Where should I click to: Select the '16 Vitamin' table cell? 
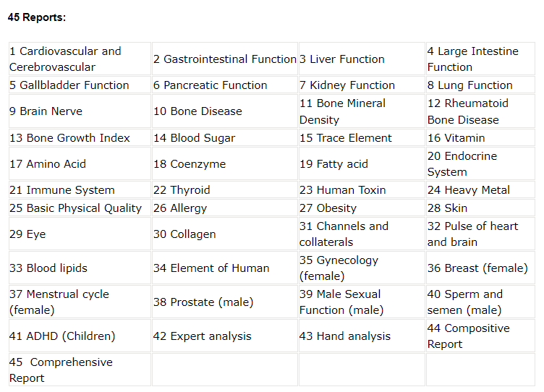point(480,137)
